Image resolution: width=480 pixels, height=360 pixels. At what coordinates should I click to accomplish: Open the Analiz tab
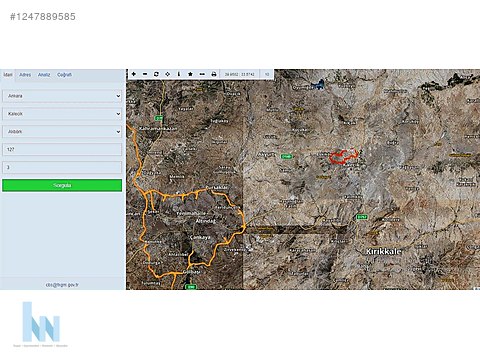pyautogui.click(x=44, y=75)
